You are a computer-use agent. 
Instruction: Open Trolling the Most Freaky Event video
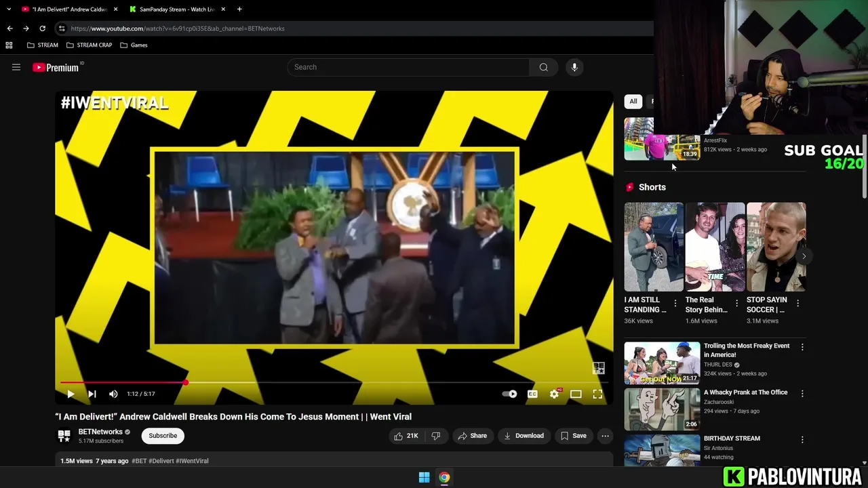(x=662, y=363)
